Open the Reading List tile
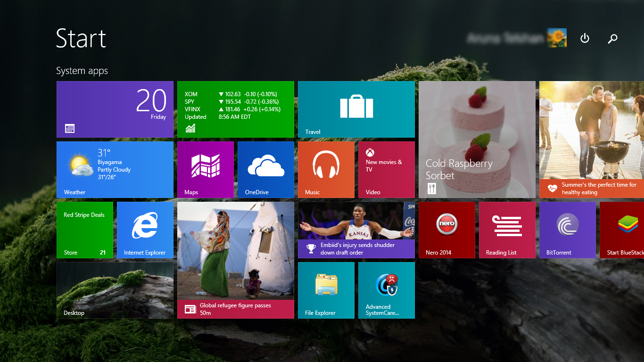The width and height of the screenshot is (644, 362). coord(507,230)
